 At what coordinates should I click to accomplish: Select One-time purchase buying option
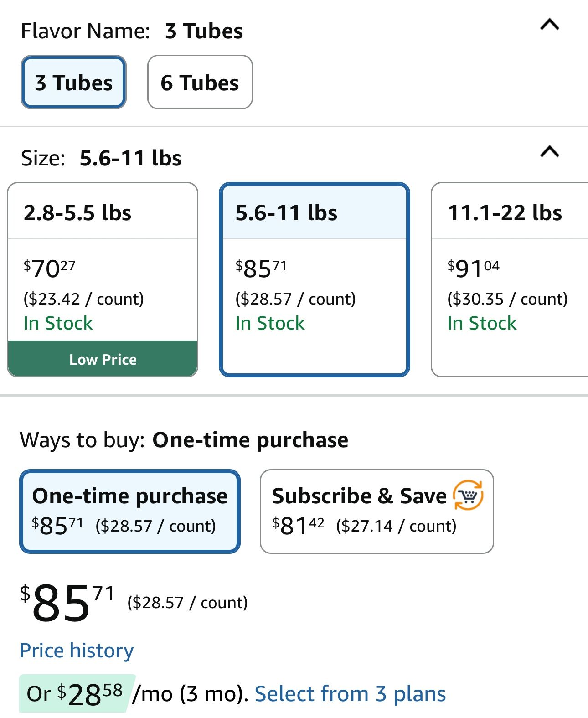(x=130, y=511)
